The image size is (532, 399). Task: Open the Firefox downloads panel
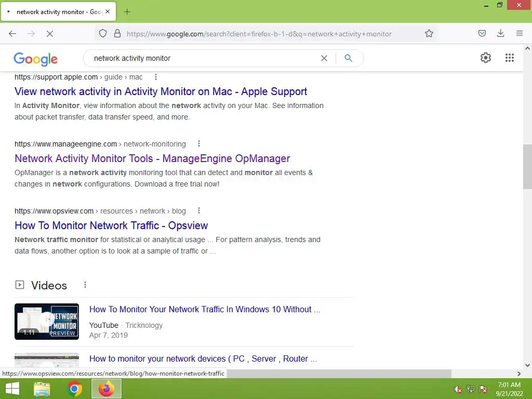500,33
